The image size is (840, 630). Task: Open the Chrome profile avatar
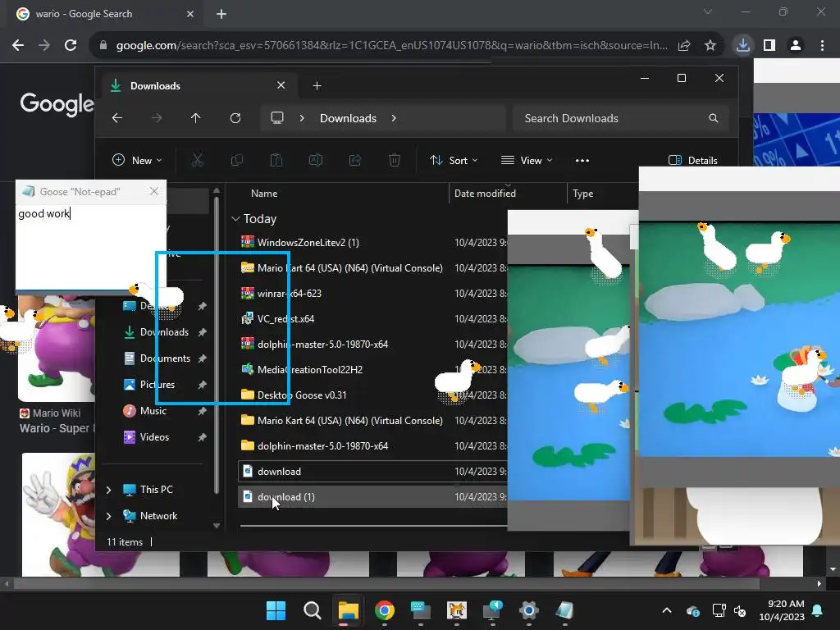click(796, 46)
